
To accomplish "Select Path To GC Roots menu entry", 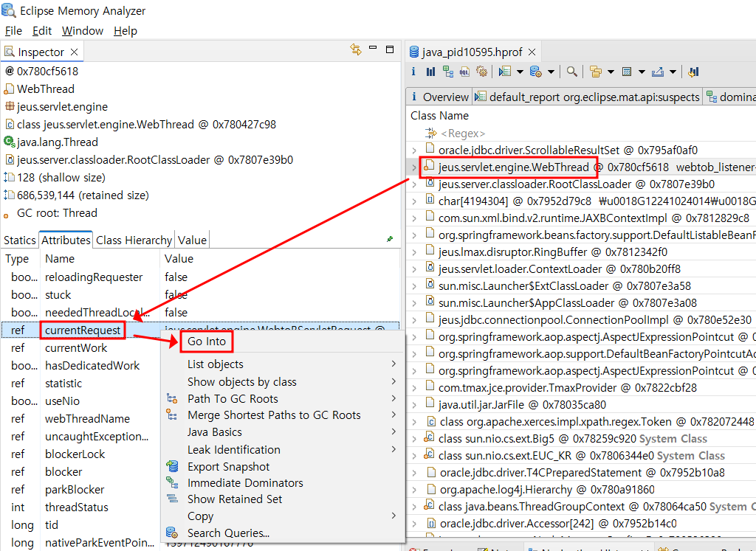I will [x=233, y=398].
